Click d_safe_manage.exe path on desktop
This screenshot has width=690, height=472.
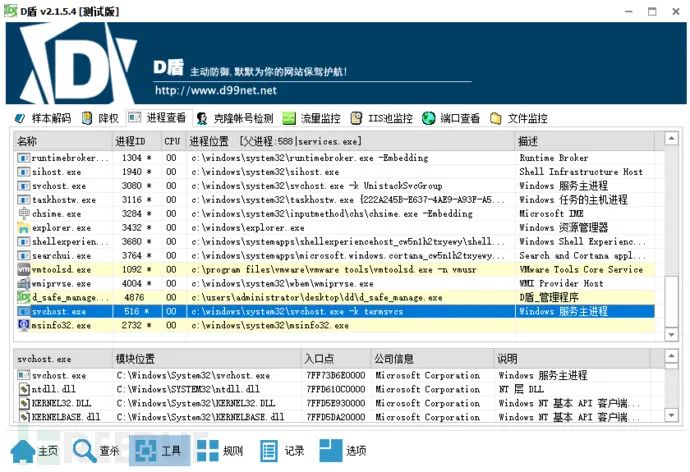316,297
